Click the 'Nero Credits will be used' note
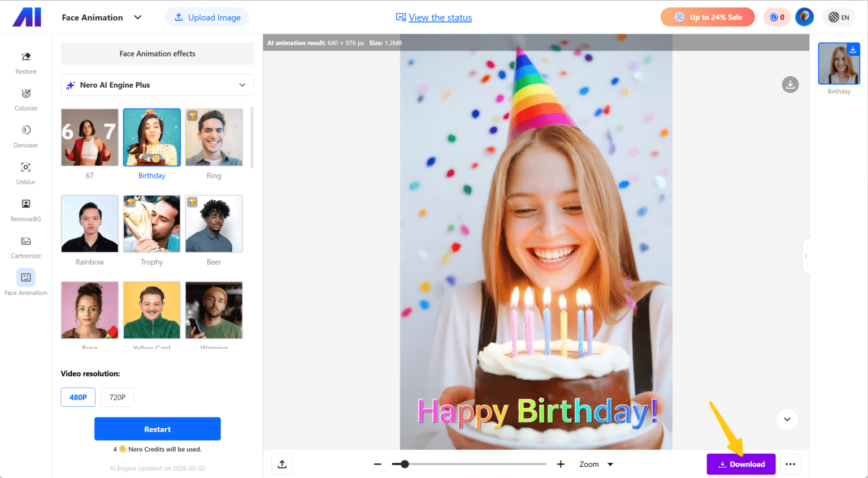 [x=157, y=449]
